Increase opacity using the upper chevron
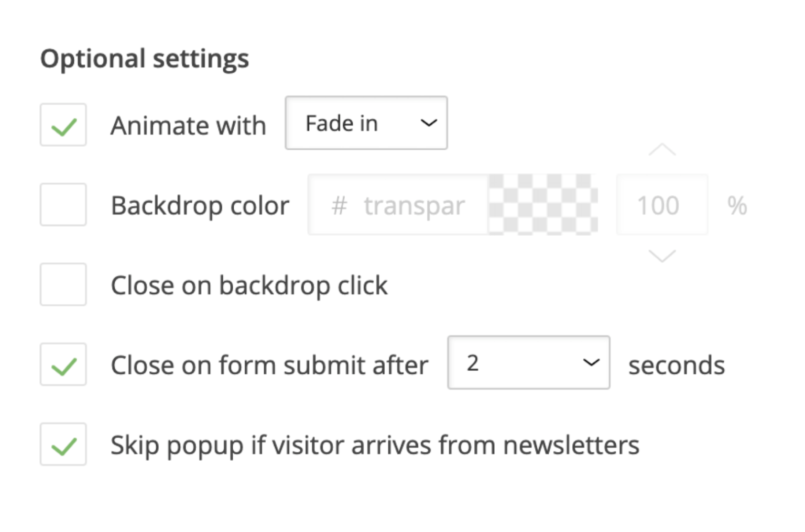Screen dimensions: 805x532 coord(662,151)
